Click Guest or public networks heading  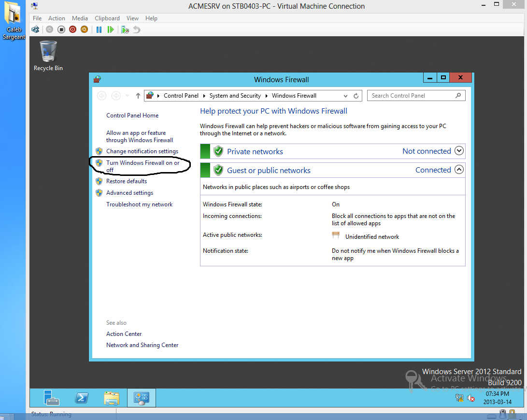point(269,171)
